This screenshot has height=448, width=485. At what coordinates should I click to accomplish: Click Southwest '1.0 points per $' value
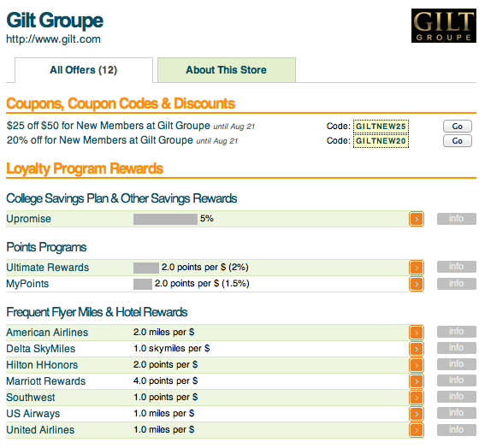point(165,397)
